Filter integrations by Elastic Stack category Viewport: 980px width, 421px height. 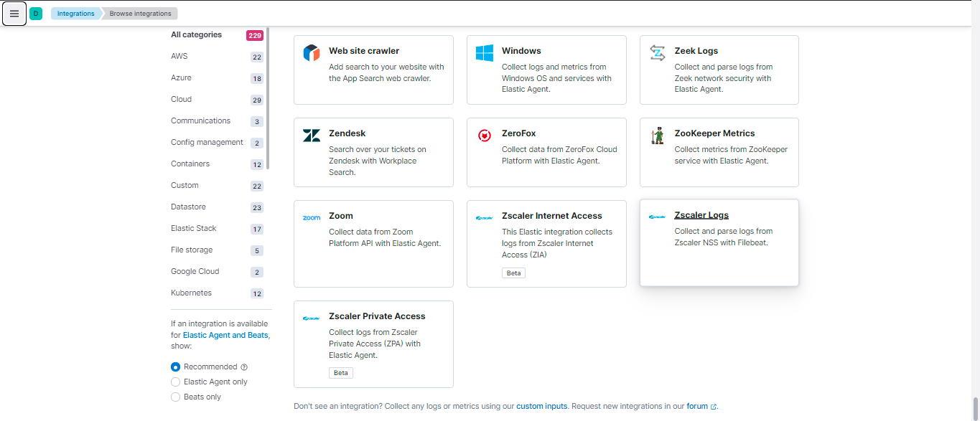(x=193, y=228)
